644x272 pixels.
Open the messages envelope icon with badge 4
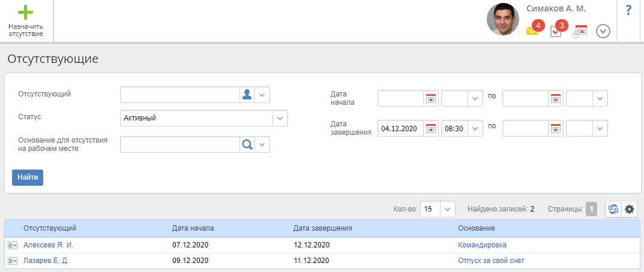(x=532, y=31)
